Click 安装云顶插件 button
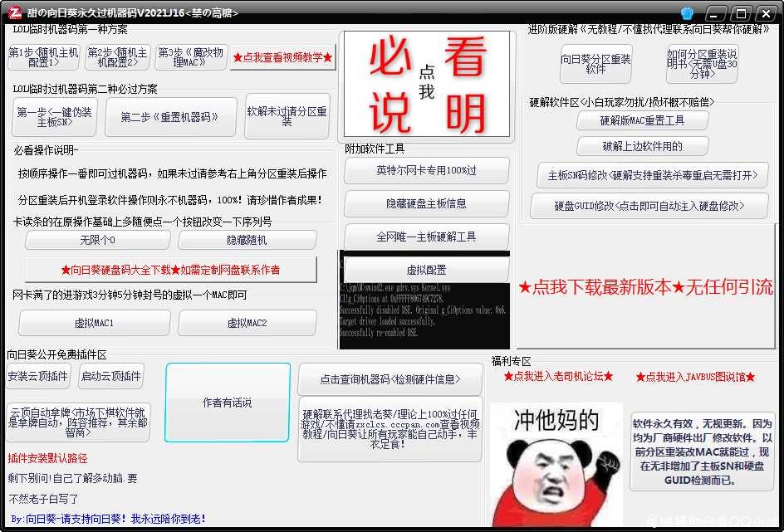 coord(38,376)
